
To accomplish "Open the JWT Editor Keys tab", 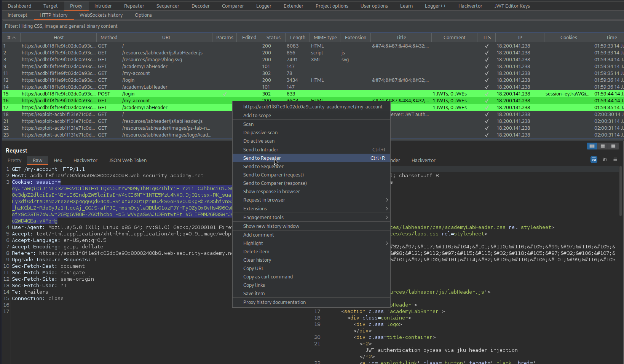I will point(512,6).
